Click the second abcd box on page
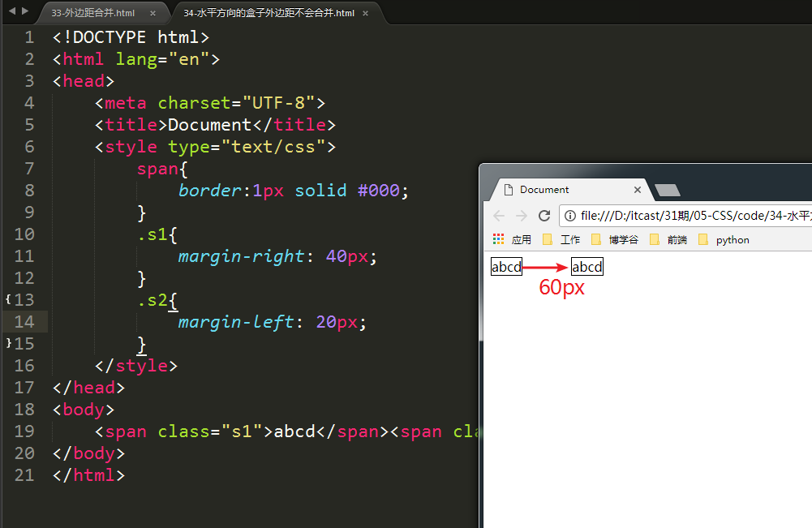This screenshot has width=812, height=528. [587, 267]
